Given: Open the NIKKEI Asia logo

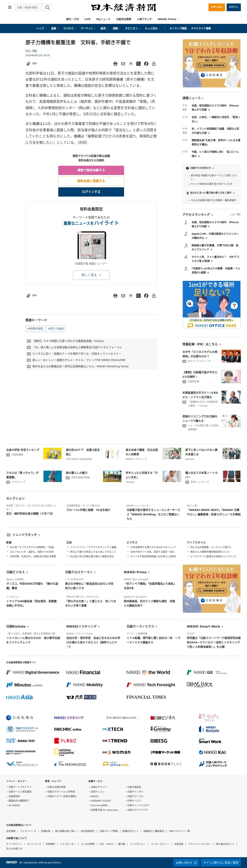Looking at the screenshot, I should pos(19,697).
